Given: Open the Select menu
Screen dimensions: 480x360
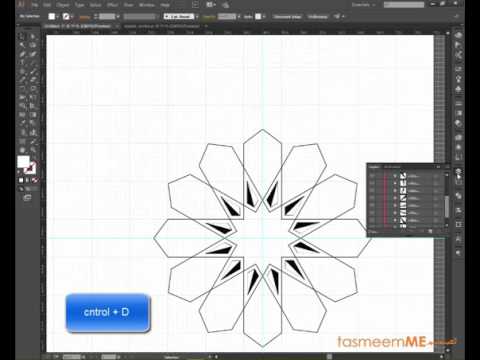Looking at the screenshot, I should [96, 5].
